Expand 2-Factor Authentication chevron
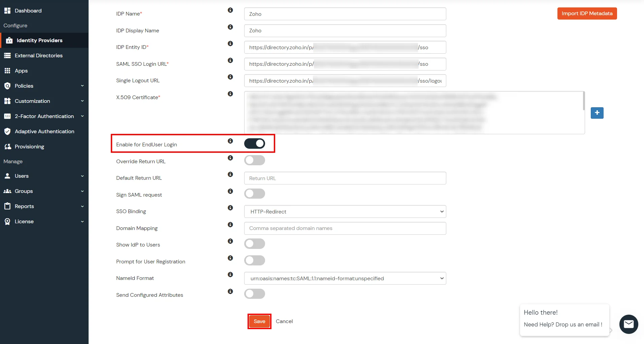This screenshot has height=344, width=644. pyautogui.click(x=82, y=116)
